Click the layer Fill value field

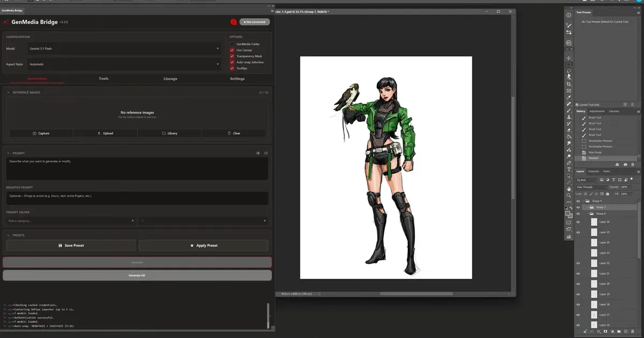624,194
